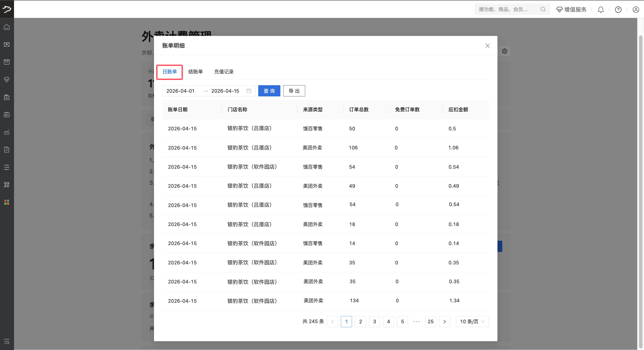
Task: Open the user account icon
Action: click(635, 9)
